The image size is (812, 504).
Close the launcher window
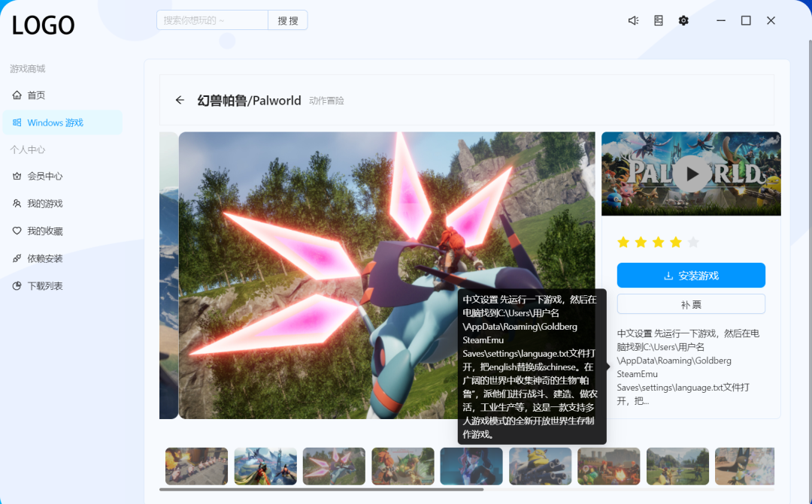pyautogui.click(x=771, y=21)
